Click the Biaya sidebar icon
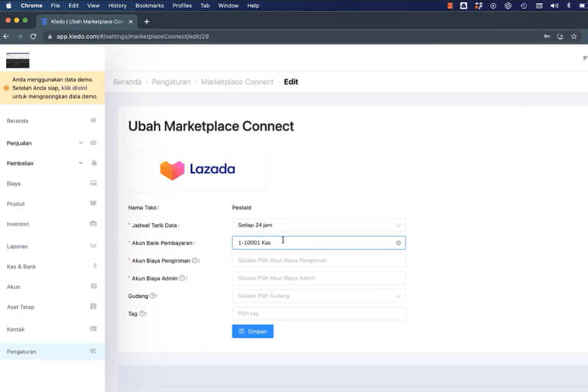 [93, 183]
